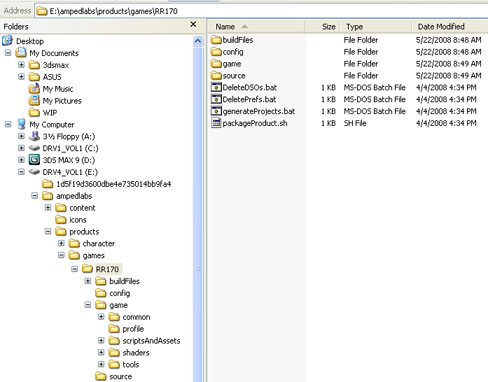Screen dimensions: 488x382
Task: Click the DeletePrefs.bat batch file icon
Action: tap(216, 99)
